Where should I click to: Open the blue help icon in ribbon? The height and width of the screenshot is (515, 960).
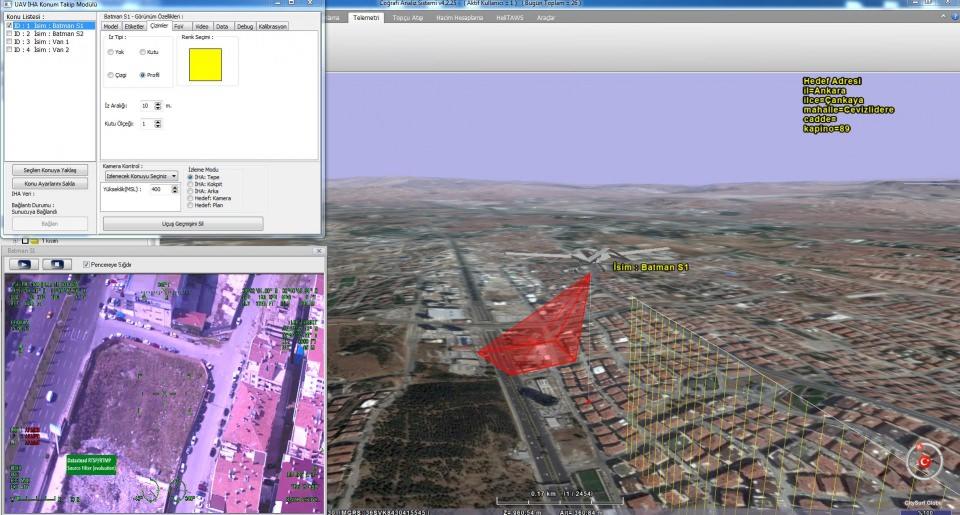(956, 17)
